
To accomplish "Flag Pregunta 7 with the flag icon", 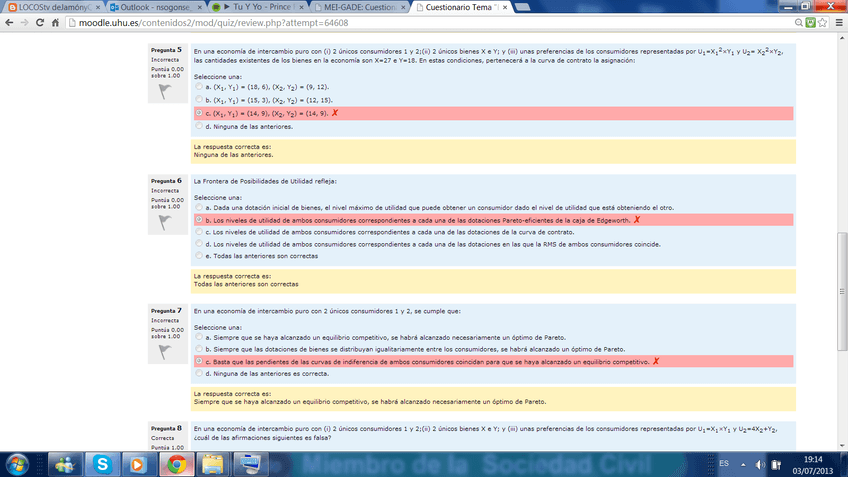I will pos(165,352).
